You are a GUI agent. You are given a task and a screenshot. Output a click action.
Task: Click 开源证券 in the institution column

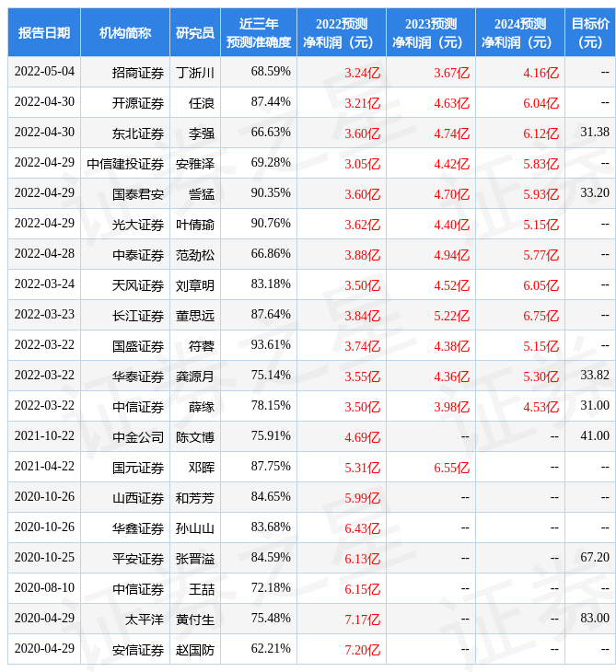point(138,103)
